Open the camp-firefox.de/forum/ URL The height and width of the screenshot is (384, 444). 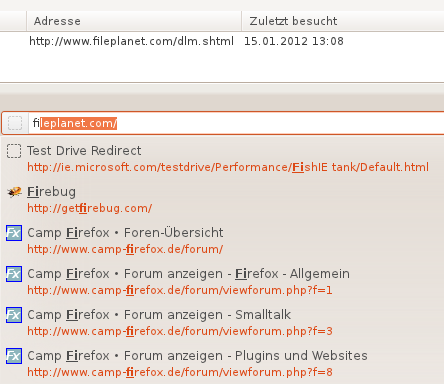coord(125,249)
